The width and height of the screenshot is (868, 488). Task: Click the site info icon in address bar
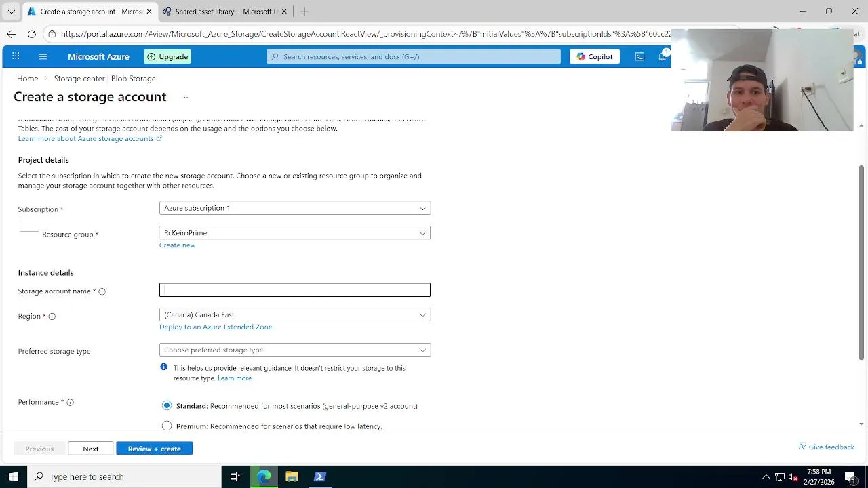(x=52, y=33)
